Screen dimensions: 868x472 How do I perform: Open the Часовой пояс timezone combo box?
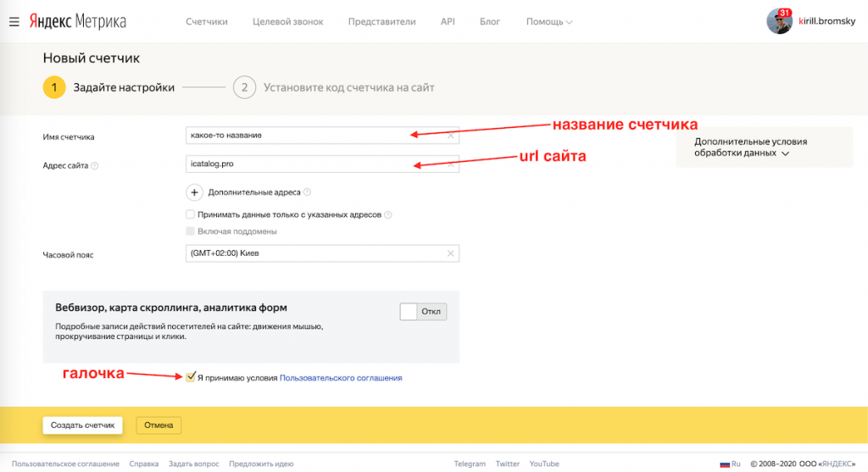314,254
